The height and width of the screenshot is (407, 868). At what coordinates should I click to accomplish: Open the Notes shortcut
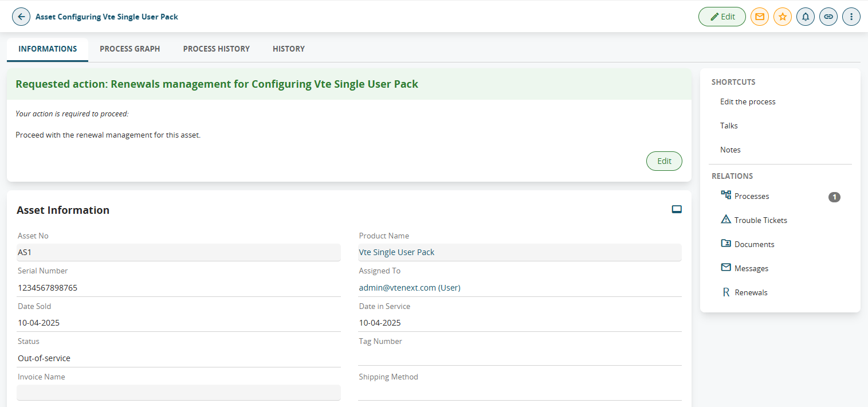730,150
